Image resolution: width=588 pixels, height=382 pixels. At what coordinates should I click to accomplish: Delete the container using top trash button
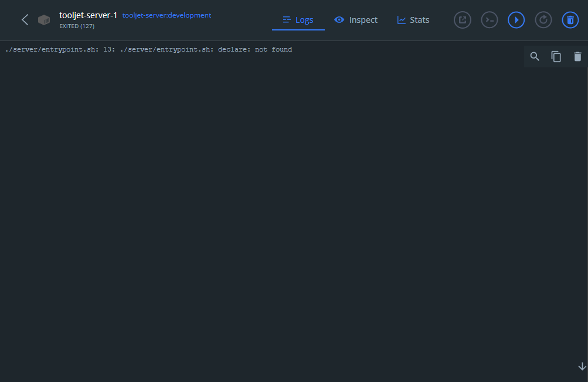(570, 20)
